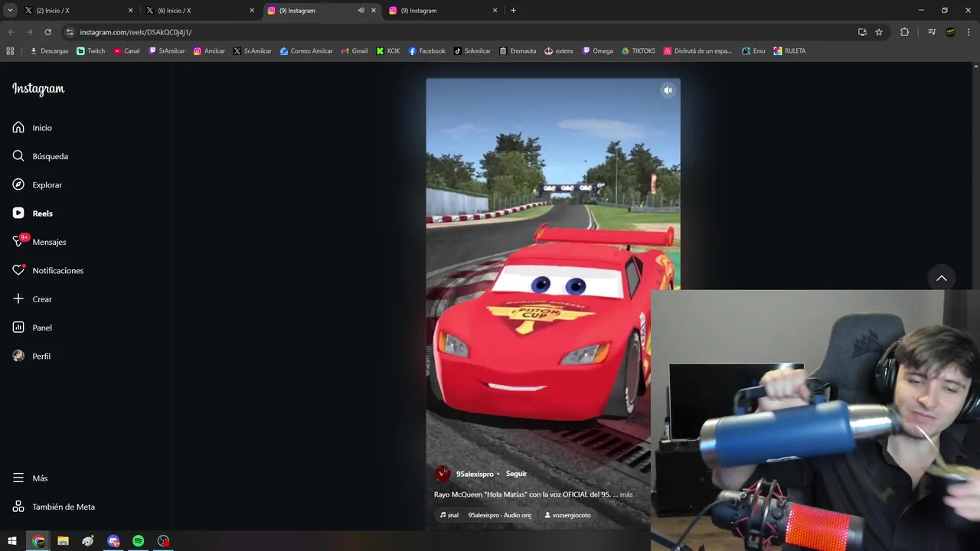Screen dimensions: 980x551
Task: Open Emu bookmark
Action: point(753,51)
